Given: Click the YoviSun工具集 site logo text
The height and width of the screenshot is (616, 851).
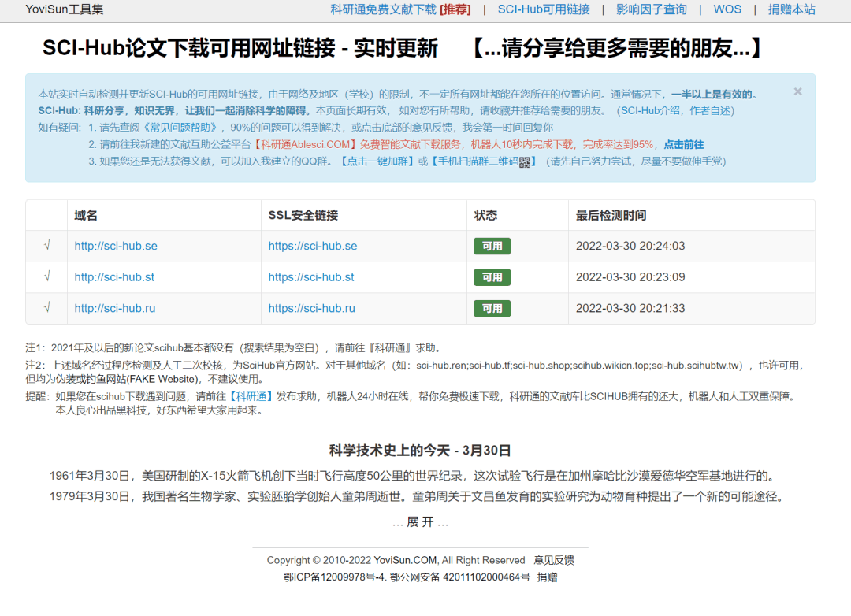Looking at the screenshot, I should click(x=63, y=9).
